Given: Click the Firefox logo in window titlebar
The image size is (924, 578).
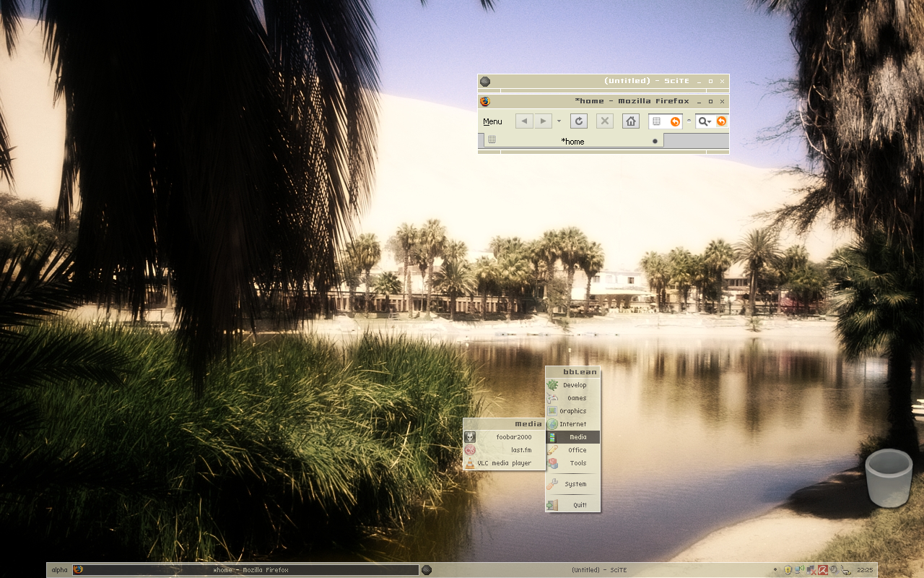Looking at the screenshot, I should point(485,101).
